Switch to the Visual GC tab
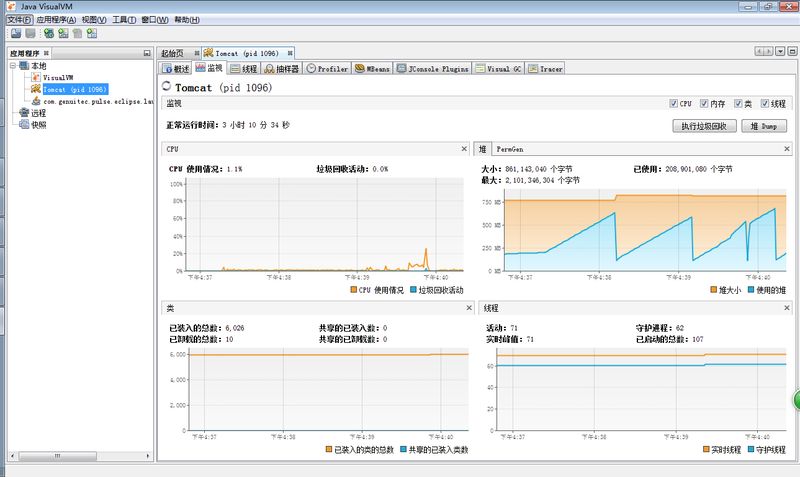This screenshot has height=477, width=800. click(498, 68)
